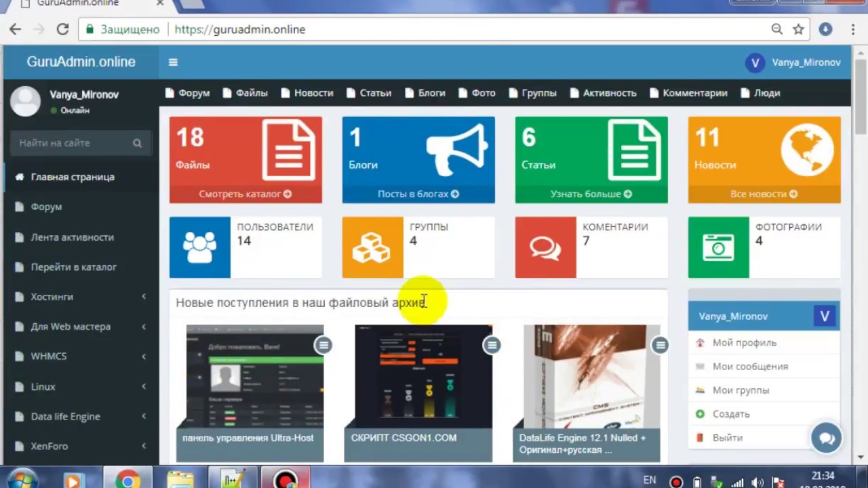This screenshot has height=488, width=868.
Task: Expand the Хостинги sidebar section
Action: [x=80, y=297]
